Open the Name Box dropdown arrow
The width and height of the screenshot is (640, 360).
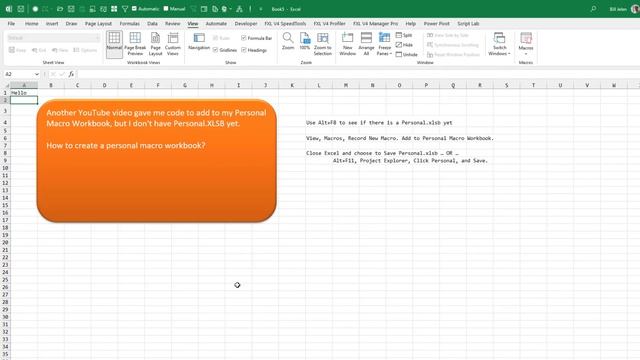click(x=37, y=74)
